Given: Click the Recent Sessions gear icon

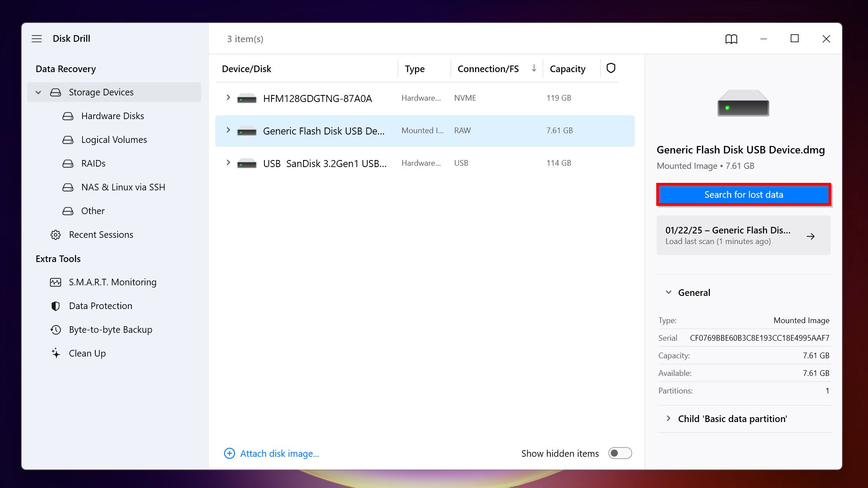Looking at the screenshot, I should [56, 235].
